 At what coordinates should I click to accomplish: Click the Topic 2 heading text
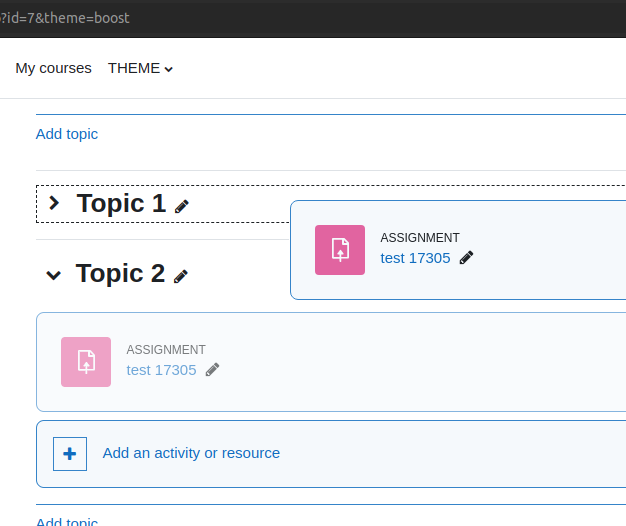coord(120,274)
